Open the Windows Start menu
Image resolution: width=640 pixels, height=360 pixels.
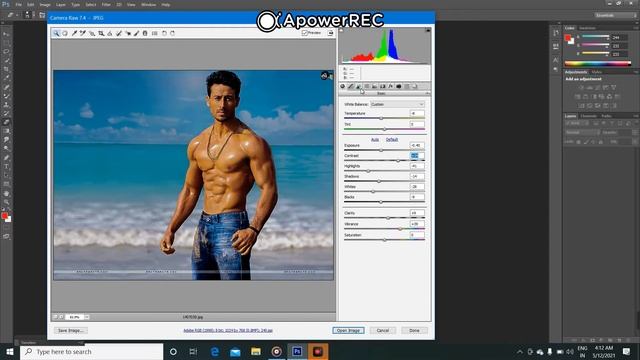click(x=10, y=351)
